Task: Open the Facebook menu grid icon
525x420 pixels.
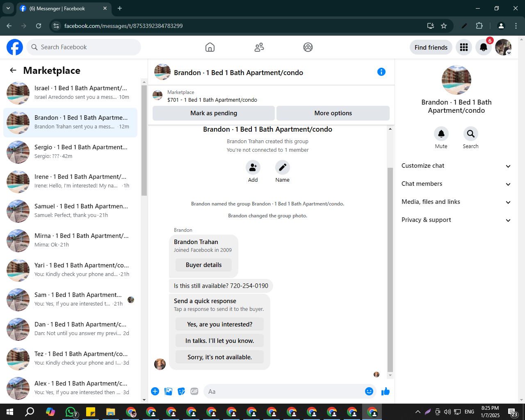Action: coord(464,47)
